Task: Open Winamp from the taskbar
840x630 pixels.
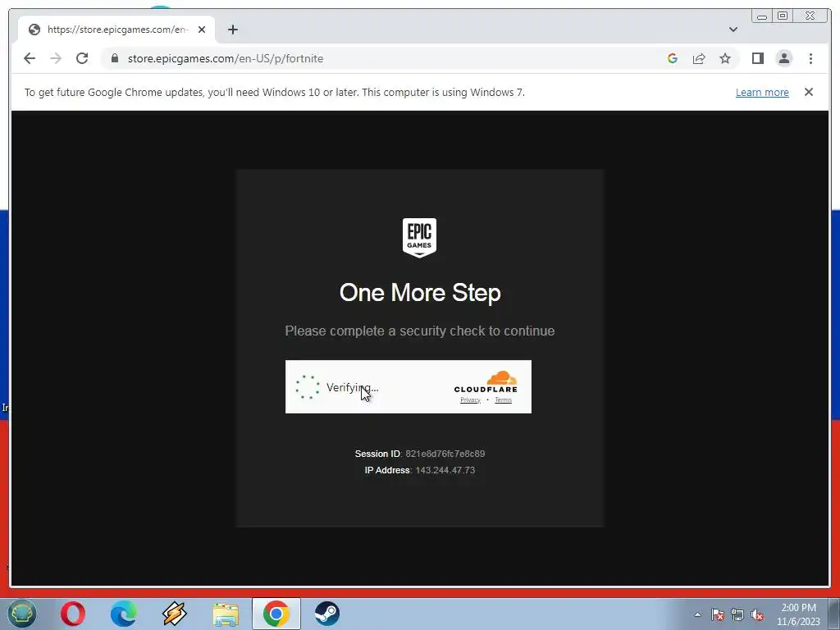Action: [174, 614]
